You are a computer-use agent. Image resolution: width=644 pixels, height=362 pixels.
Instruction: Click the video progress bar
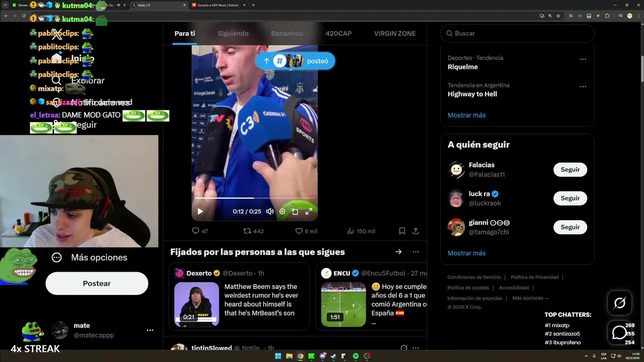(255, 198)
